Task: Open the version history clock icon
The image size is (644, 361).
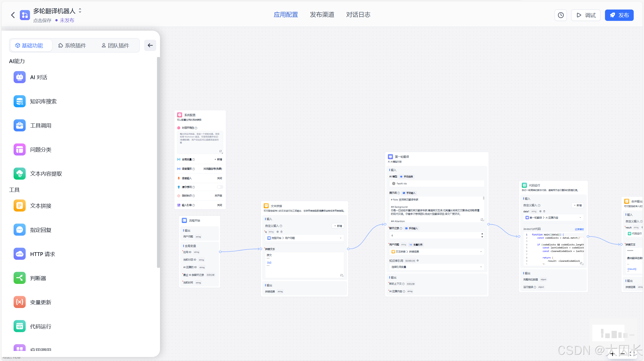Action: tap(560, 15)
